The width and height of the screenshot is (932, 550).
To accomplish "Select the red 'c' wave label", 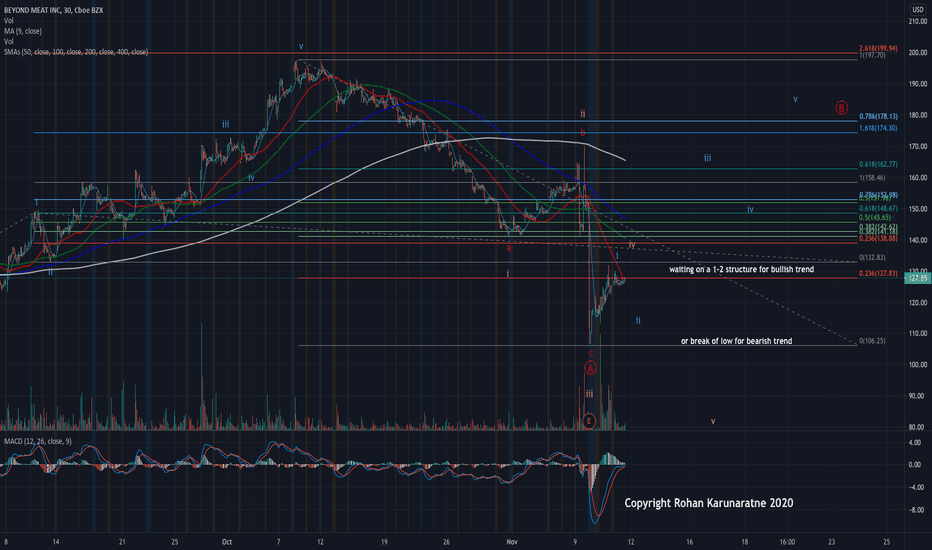I will pos(591,354).
